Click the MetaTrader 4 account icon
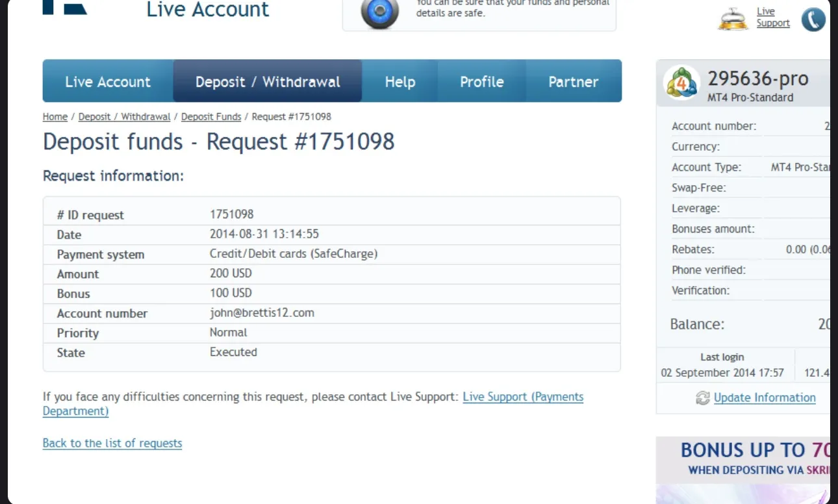Viewport: 838px width, 504px height. point(681,82)
